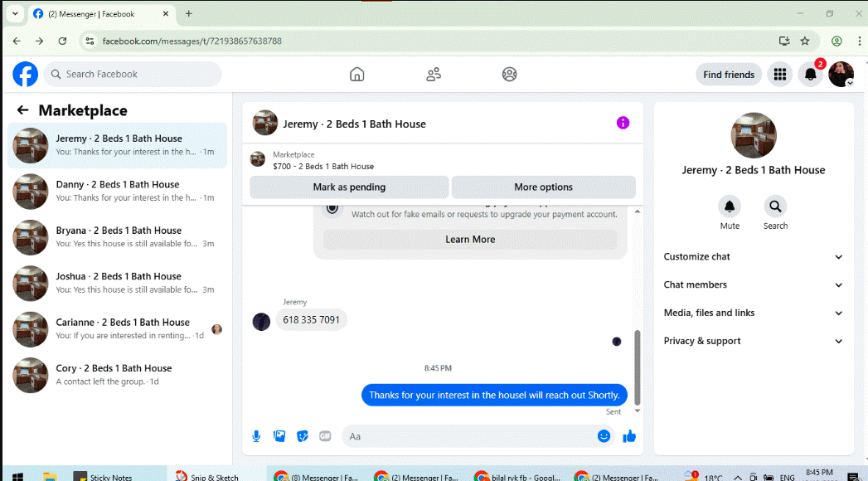The height and width of the screenshot is (481, 868).
Task: Choose a GIF icon
Action: [325, 436]
